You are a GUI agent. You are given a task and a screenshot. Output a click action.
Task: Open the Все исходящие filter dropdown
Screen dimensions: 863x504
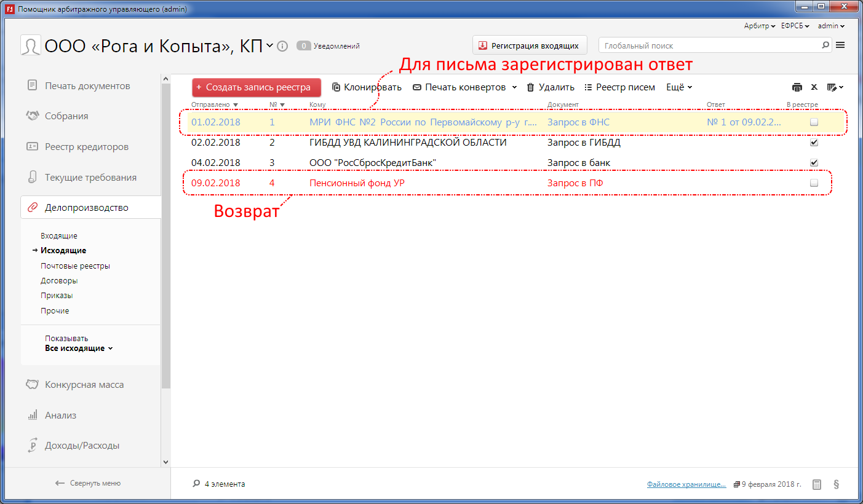(x=79, y=348)
